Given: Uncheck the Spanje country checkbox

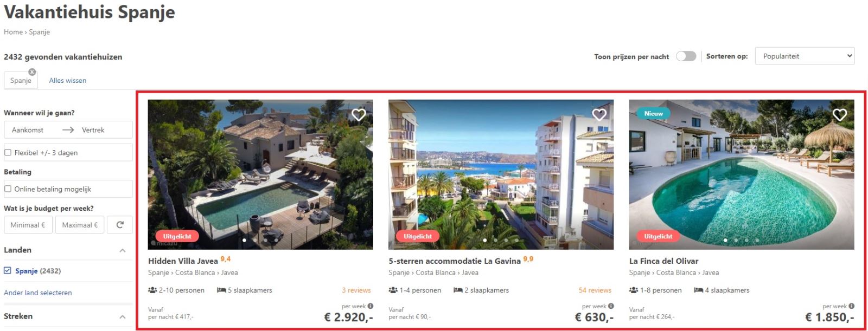Looking at the screenshot, I should (8, 271).
